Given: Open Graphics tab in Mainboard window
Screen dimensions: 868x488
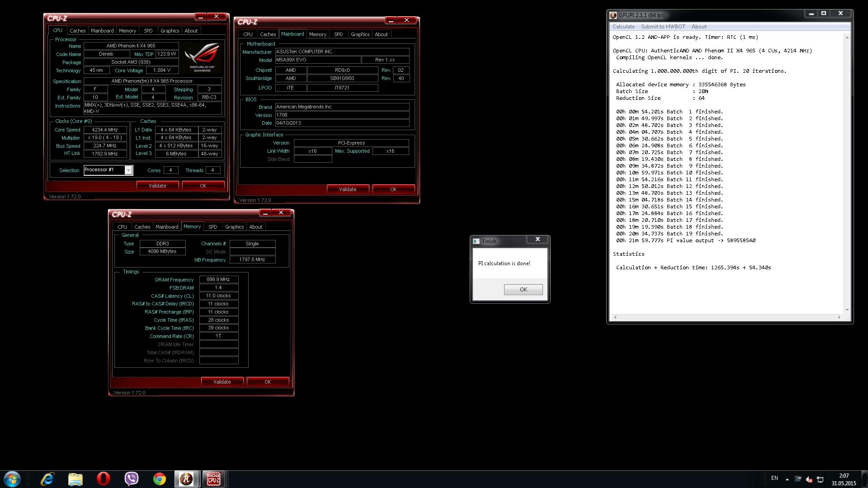Looking at the screenshot, I should click(360, 34).
